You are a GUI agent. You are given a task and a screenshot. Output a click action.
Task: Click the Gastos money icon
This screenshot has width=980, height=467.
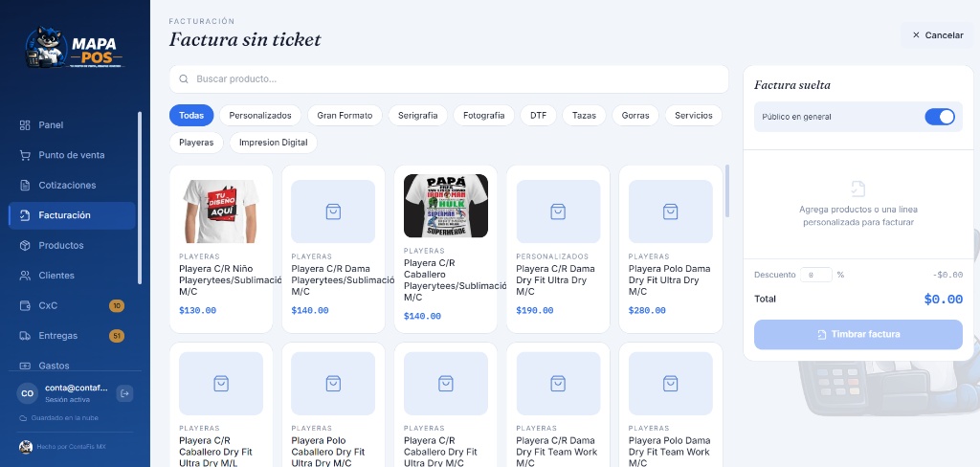point(25,366)
